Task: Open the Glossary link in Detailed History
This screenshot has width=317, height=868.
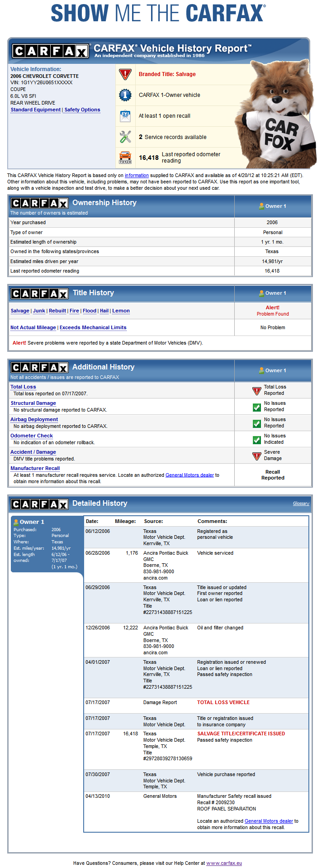Action: tap(301, 504)
